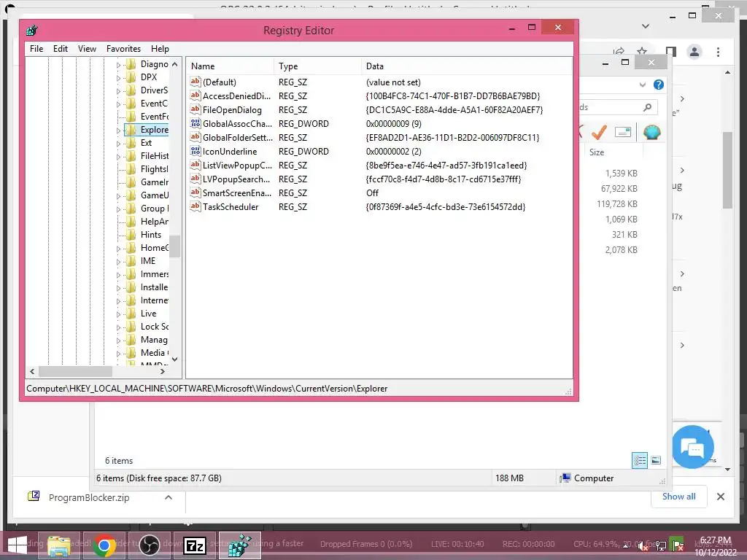
Task: Close the browser downloads bar
Action: point(720,497)
